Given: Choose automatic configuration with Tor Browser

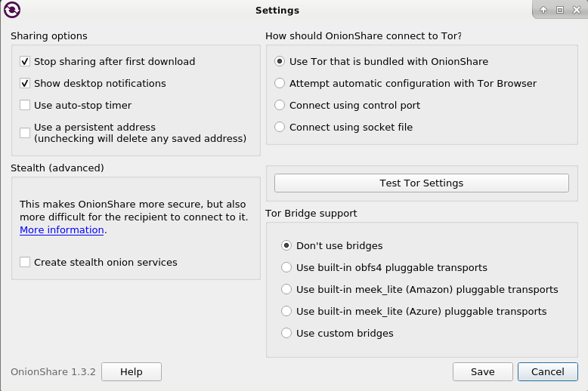Looking at the screenshot, I should coord(280,84).
